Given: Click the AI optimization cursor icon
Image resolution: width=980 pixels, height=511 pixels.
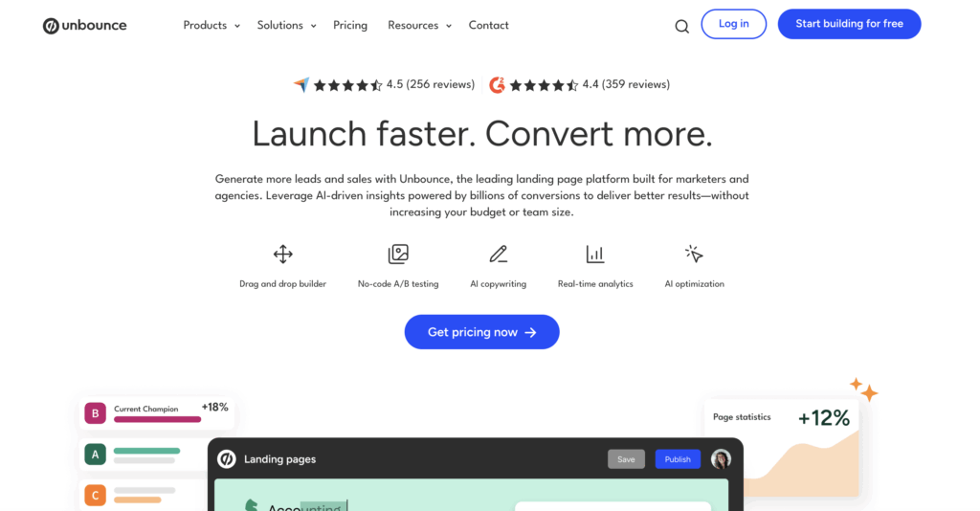Looking at the screenshot, I should [694, 254].
